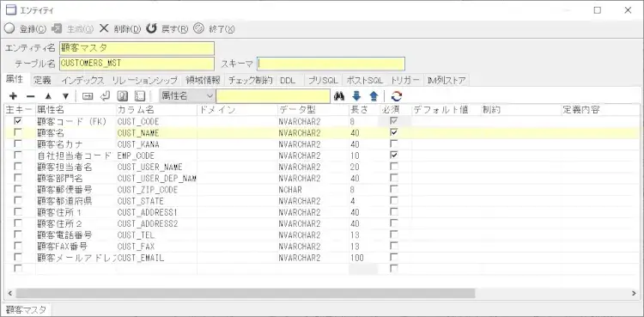
Task: Switch to the トリガー tab
Action: [x=406, y=80]
